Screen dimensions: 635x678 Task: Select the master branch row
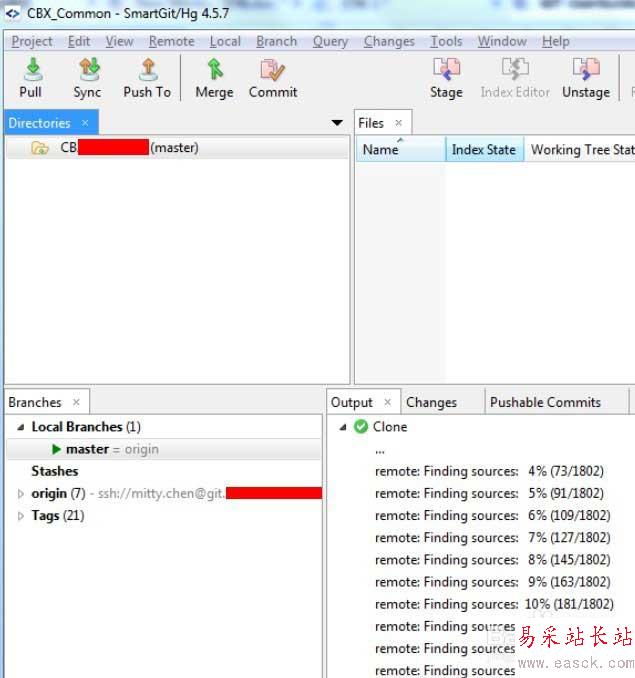pyautogui.click(x=164, y=449)
